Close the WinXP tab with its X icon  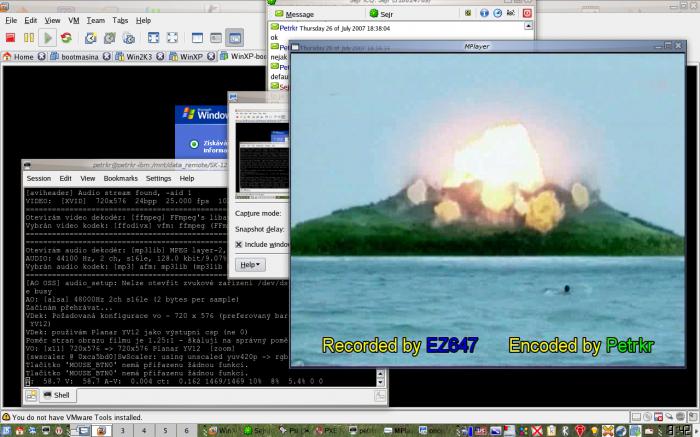point(211,57)
